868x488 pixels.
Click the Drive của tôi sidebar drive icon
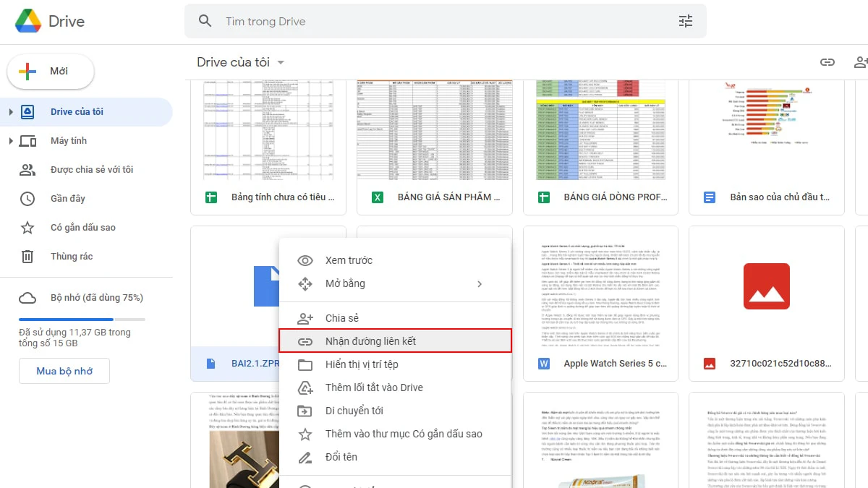27,112
